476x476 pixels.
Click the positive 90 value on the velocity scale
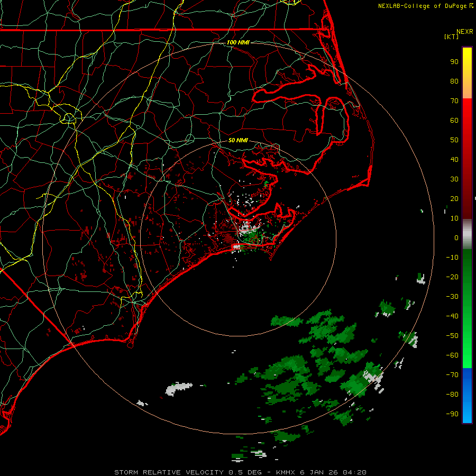pyautogui.click(x=454, y=62)
